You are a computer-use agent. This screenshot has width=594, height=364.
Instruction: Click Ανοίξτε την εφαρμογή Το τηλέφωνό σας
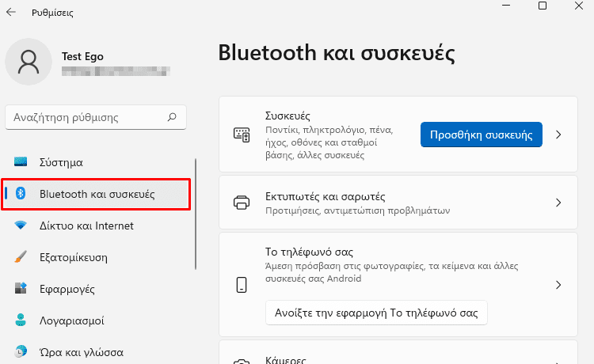click(376, 313)
